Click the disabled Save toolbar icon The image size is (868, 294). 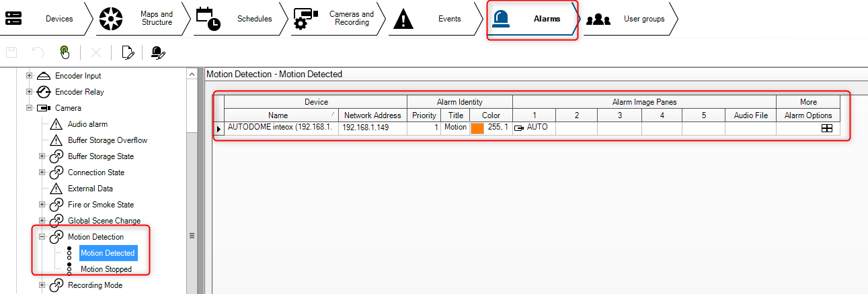[x=11, y=52]
